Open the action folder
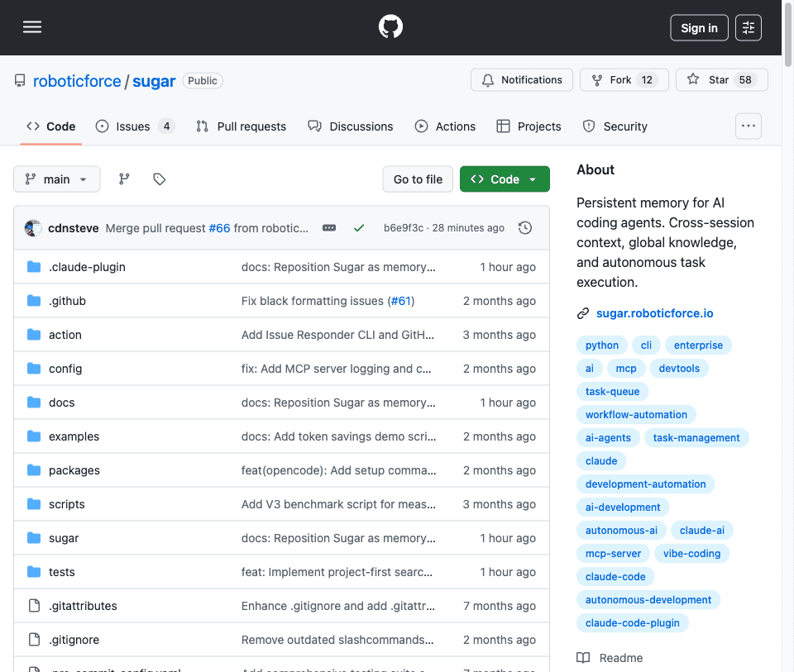This screenshot has width=794, height=672. pos(65,335)
